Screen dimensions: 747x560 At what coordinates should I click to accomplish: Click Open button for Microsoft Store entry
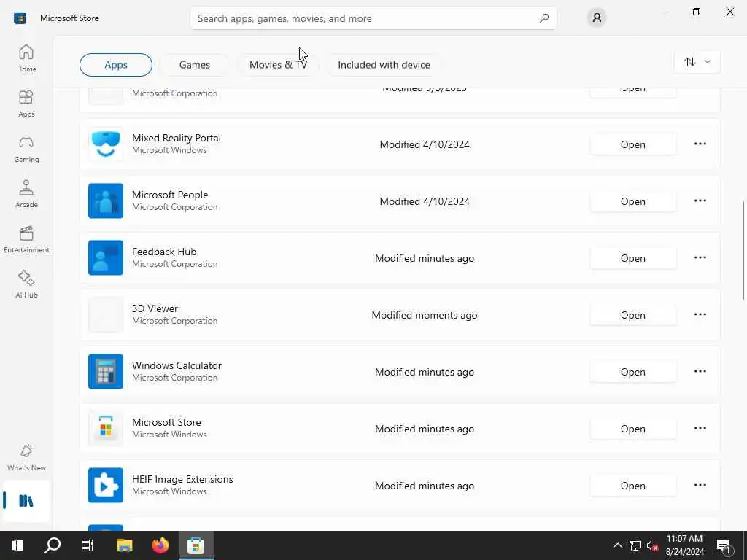(x=632, y=429)
